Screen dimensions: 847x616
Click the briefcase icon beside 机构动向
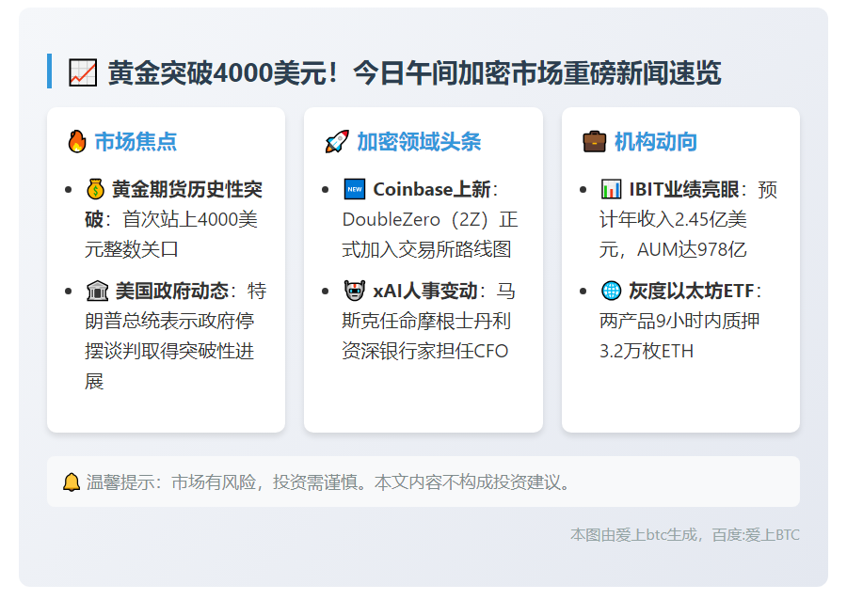(594, 142)
